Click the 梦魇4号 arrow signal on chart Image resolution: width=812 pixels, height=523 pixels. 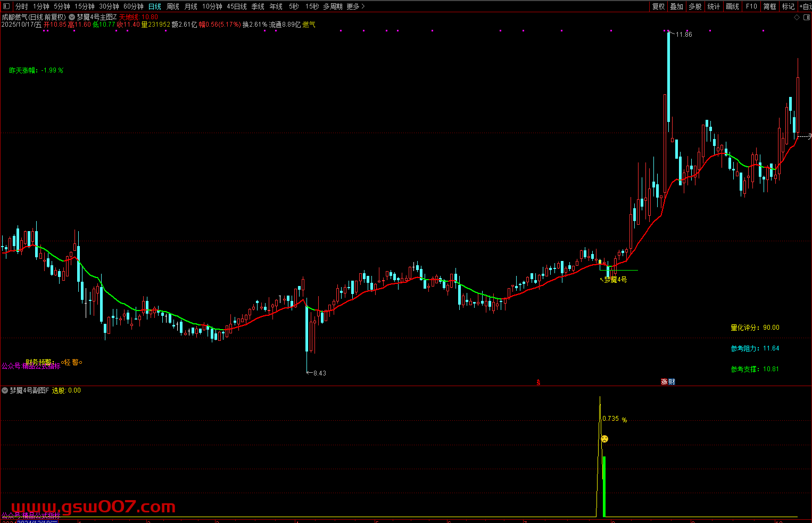[615, 280]
